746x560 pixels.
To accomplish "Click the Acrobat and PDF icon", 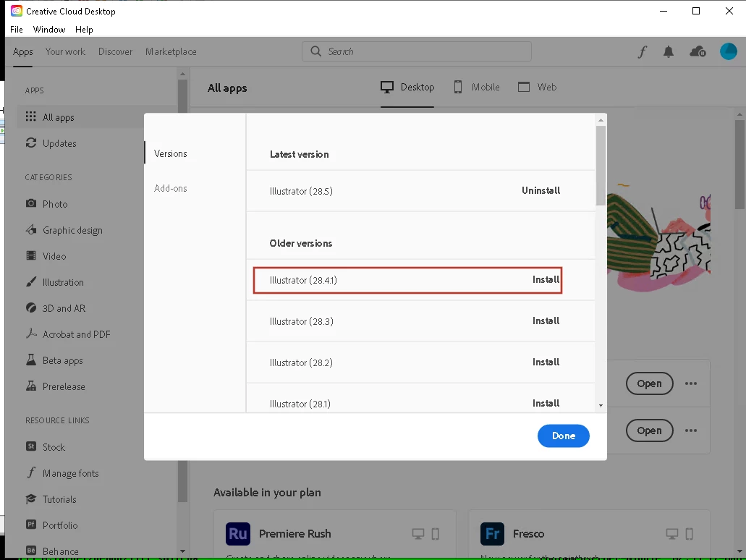I will tap(31, 334).
